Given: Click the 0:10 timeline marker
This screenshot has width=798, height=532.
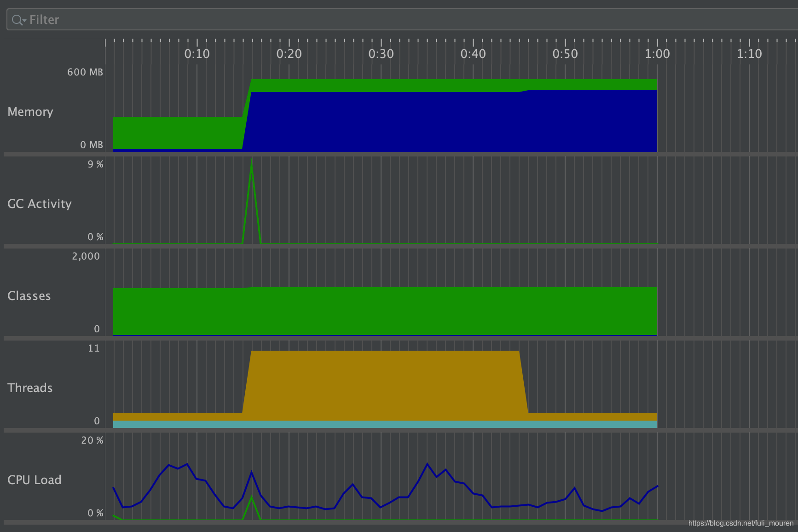Looking at the screenshot, I should pos(197,54).
